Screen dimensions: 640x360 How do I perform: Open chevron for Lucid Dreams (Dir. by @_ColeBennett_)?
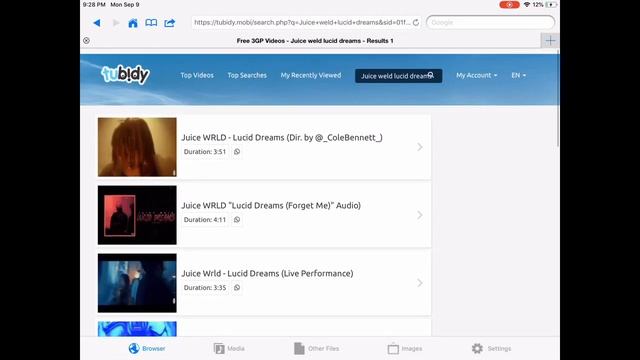coord(420,147)
